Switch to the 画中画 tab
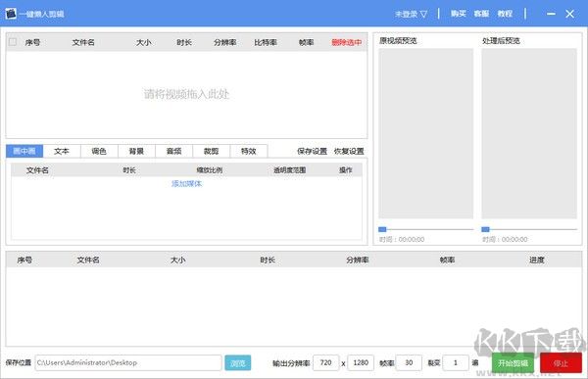Viewport: 588px width, 379px height. (x=24, y=151)
